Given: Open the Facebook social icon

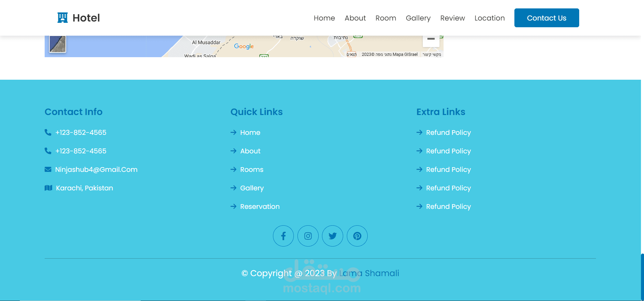Looking at the screenshot, I should [283, 236].
